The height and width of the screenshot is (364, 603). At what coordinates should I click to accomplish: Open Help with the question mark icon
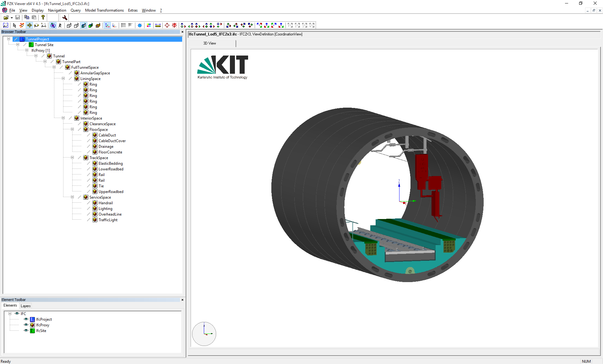[x=43, y=18]
